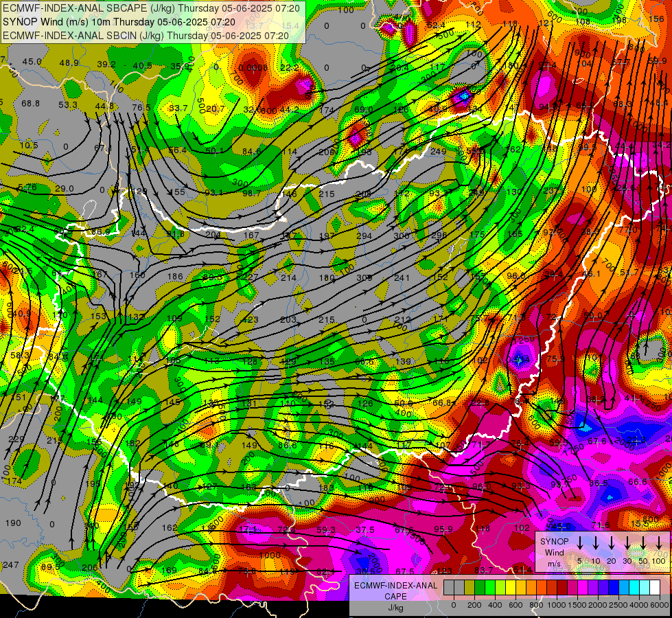Pick the deep blue CAPE legend swatch

click(613, 587)
